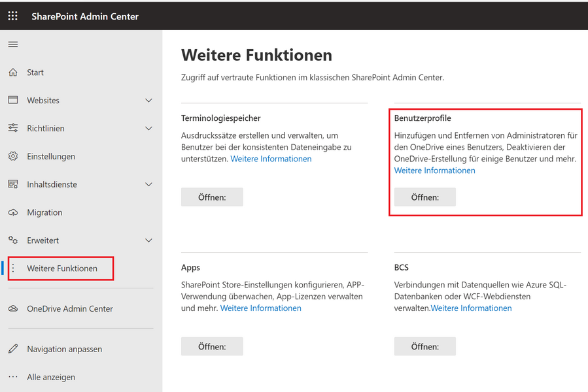Click the SharePoint Admin Center title
The image size is (588, 392).
pos(85,16)
